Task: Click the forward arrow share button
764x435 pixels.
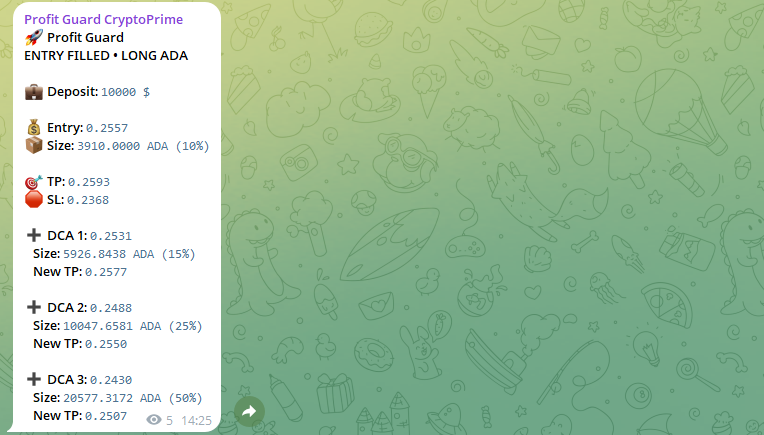Action: [x=249, y=412]
